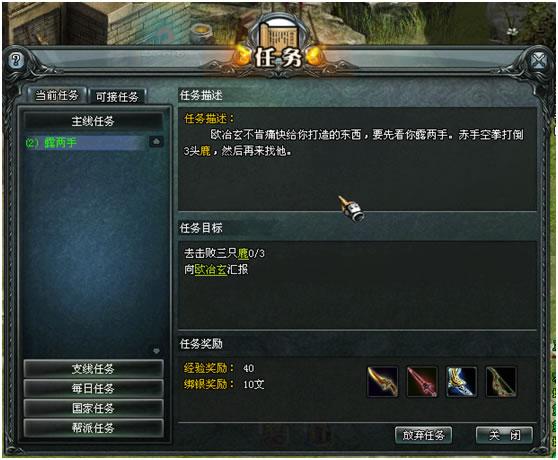Screen dimensions: 558x460
Task: Expand the 支线任务 category
Action: (x=93, y=369)
